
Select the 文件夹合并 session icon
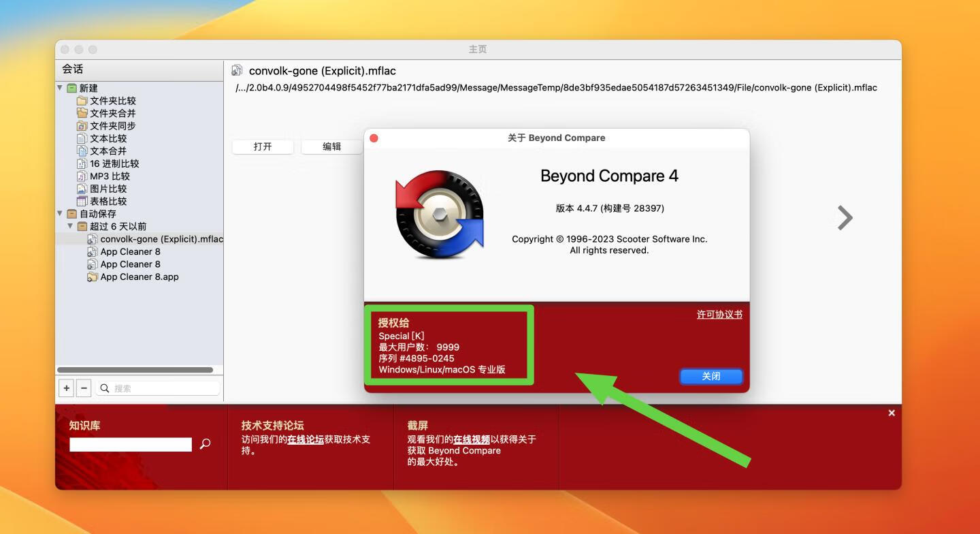click(82, 113)
